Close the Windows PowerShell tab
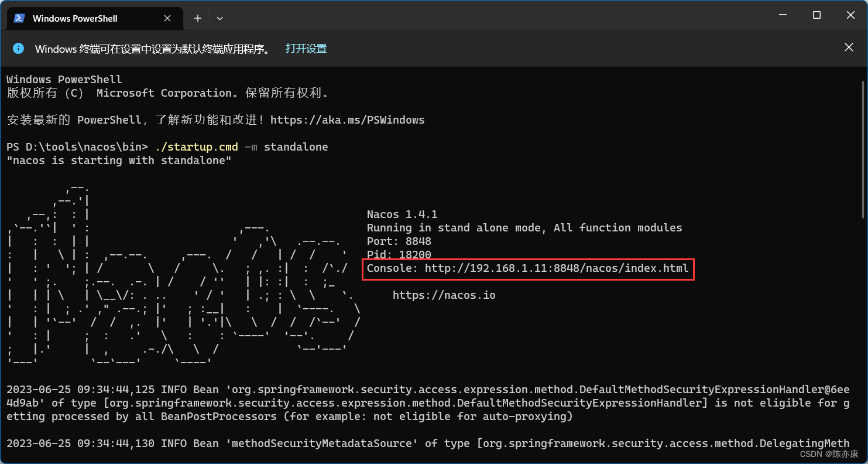This screenshot has height=464, width=868. click(x=167, y=18)
